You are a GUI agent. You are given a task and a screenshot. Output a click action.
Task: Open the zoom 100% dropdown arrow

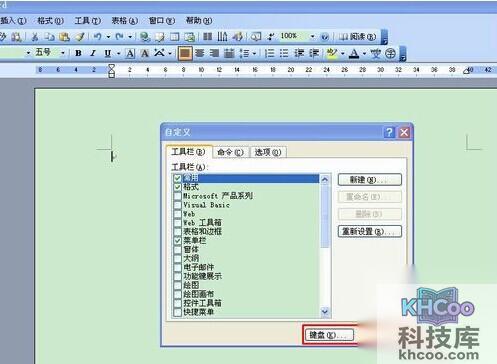pyautogui.click(x=312, y=36)
